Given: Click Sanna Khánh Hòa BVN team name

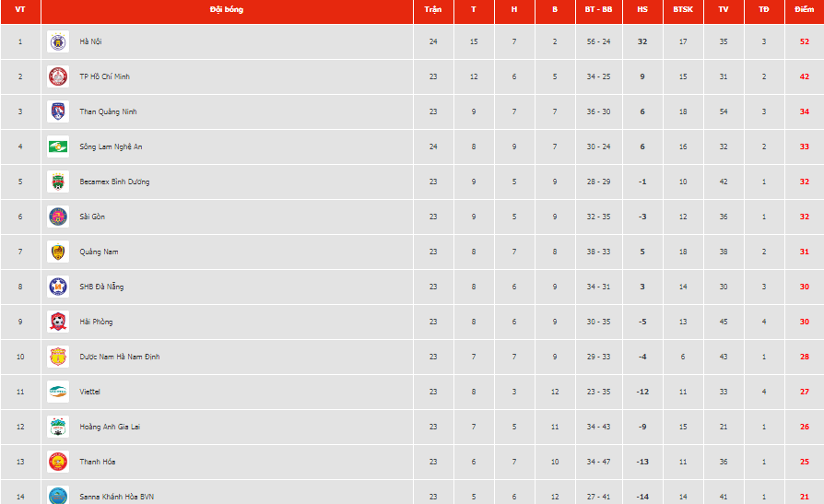Looking at the screenshot, I should [x=117, y=497].
